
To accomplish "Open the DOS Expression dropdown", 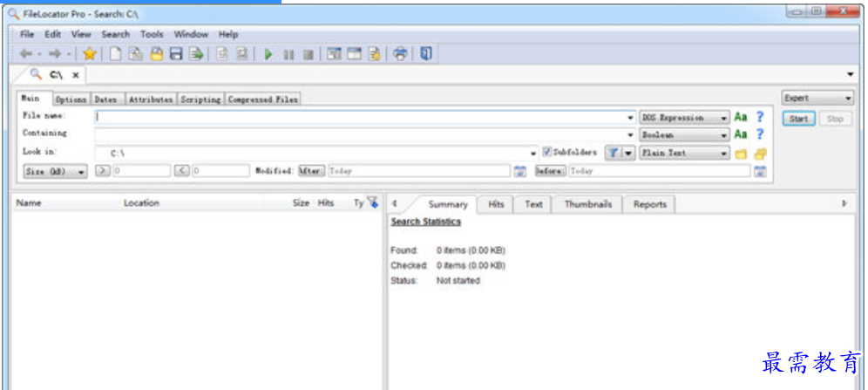I will pos(685,118).
